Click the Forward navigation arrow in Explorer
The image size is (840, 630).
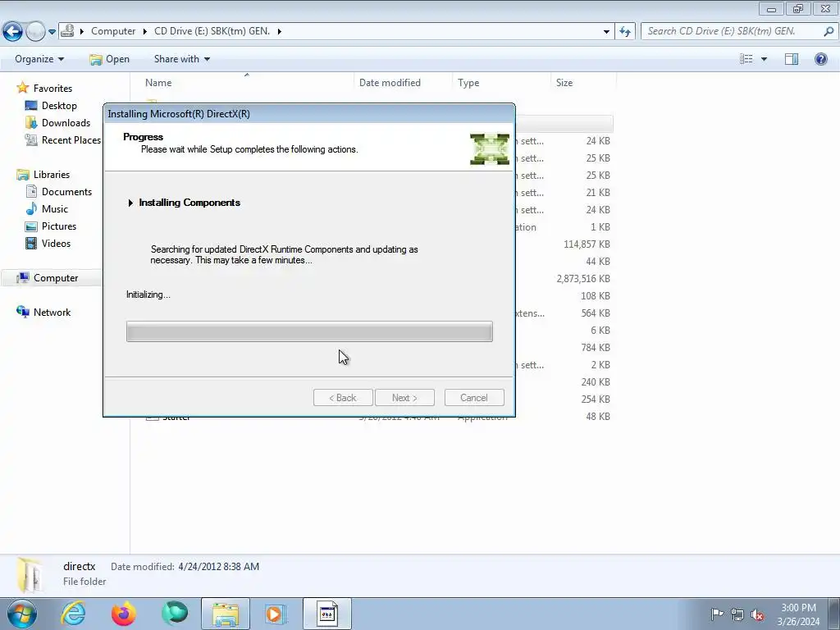coord(35,32)
